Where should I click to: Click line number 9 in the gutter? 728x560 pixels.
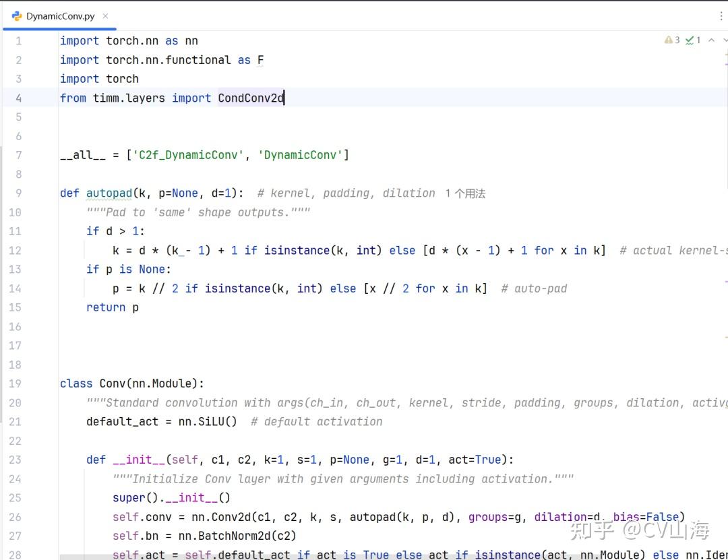point(19,193)
